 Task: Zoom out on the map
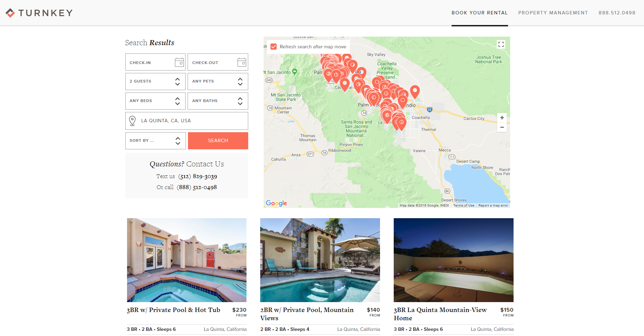(502, 127)
